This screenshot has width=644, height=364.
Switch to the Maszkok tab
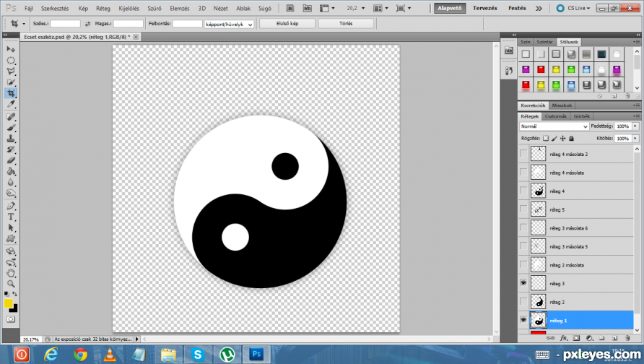(x=562, y=105)
